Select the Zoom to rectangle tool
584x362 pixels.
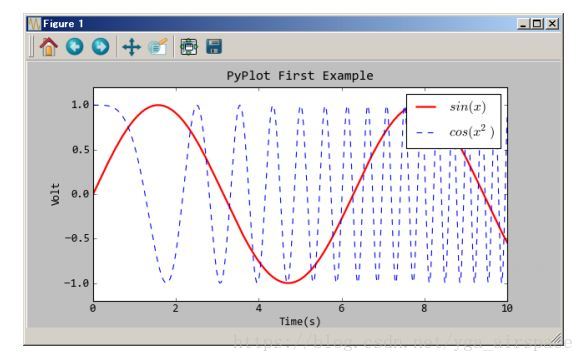[158, 47]
